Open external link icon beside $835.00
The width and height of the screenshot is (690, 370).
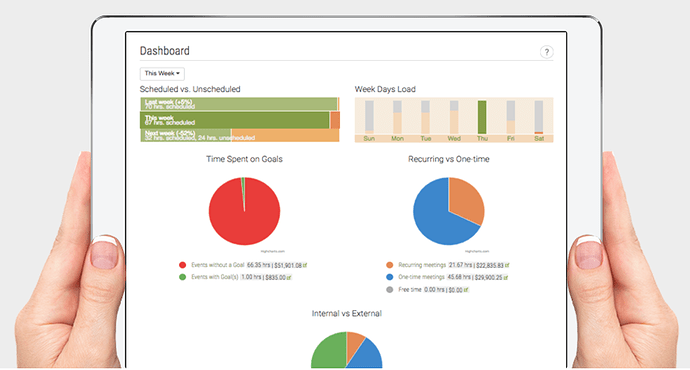click(289, 278)
